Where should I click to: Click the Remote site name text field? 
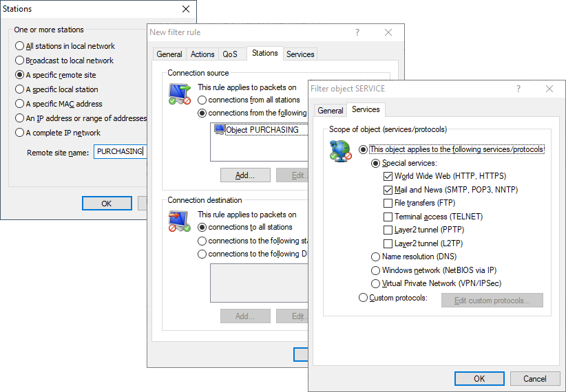(118, 152)
